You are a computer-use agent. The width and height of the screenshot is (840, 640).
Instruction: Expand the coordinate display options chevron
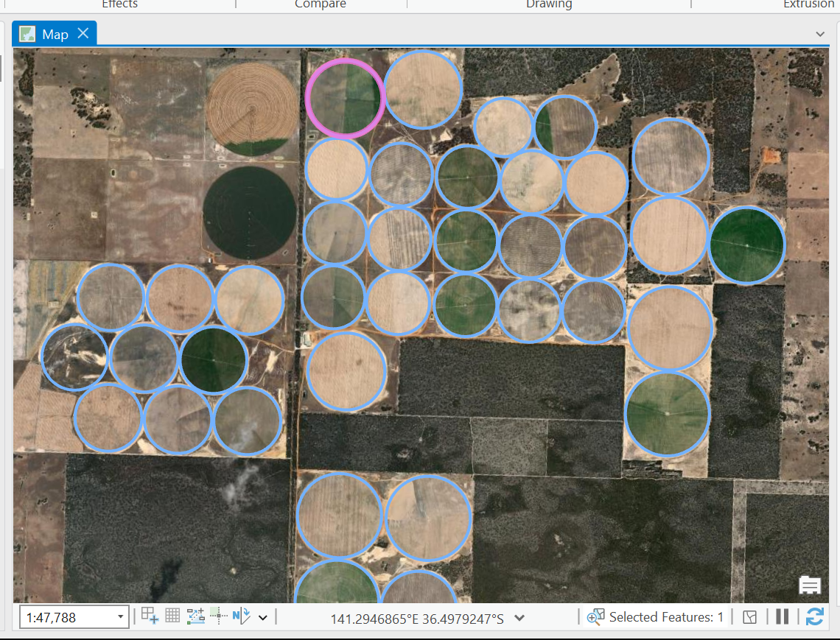(519, 619)
